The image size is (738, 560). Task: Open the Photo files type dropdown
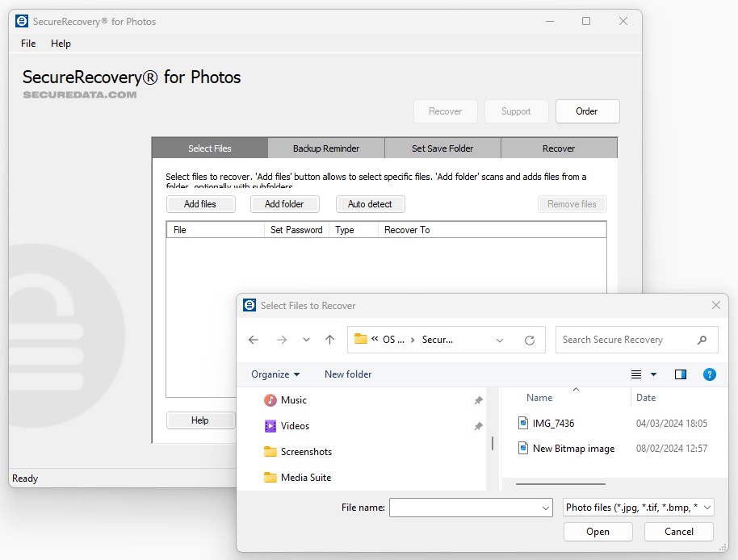click(x=639, y=507)
